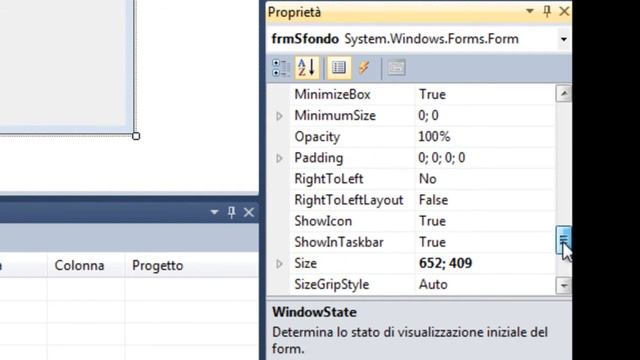Click the Colonna column header
Screen dimensions: 640x360
79,266
